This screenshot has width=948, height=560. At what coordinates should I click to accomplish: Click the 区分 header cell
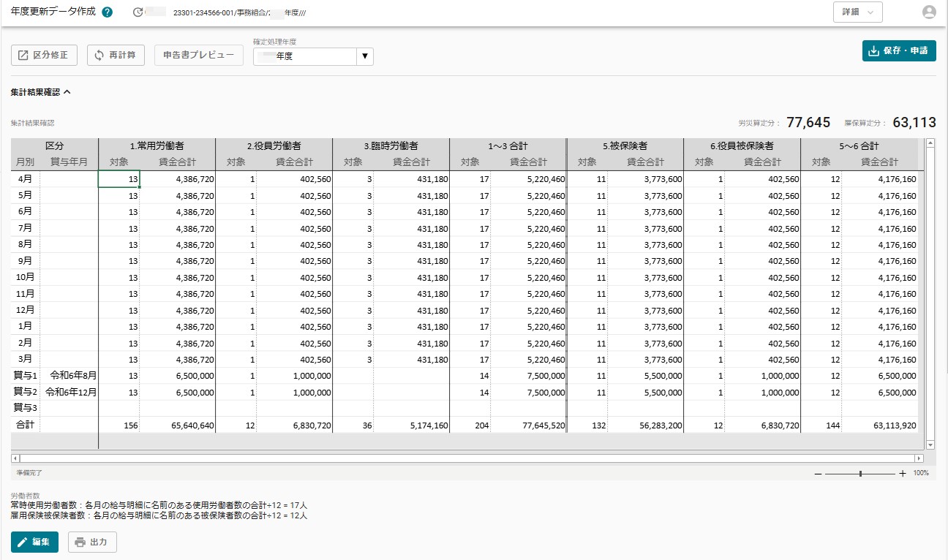55,146
